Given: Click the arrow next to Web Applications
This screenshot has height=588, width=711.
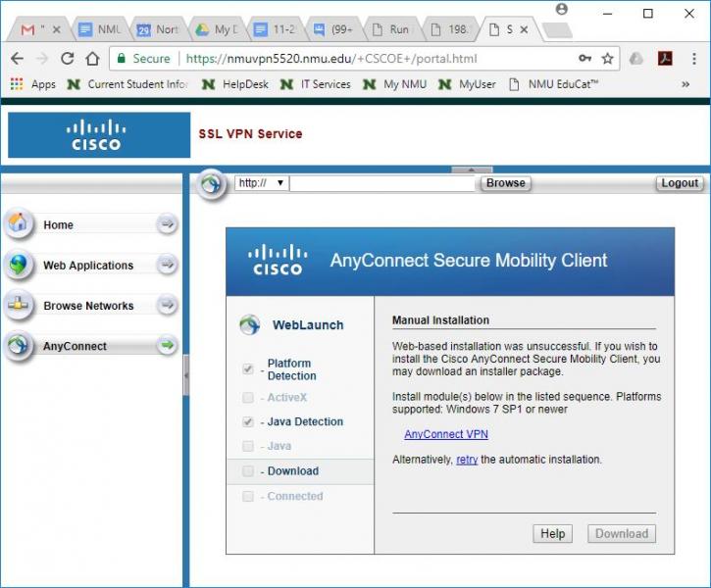Looking at the screenshot, I should pos(167,264).
